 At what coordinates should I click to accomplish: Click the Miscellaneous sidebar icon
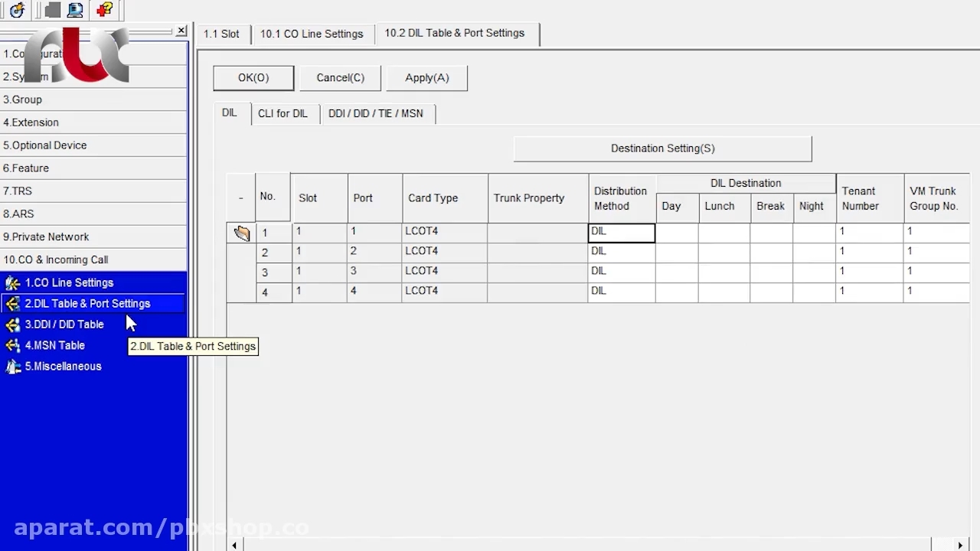point(12,367)
